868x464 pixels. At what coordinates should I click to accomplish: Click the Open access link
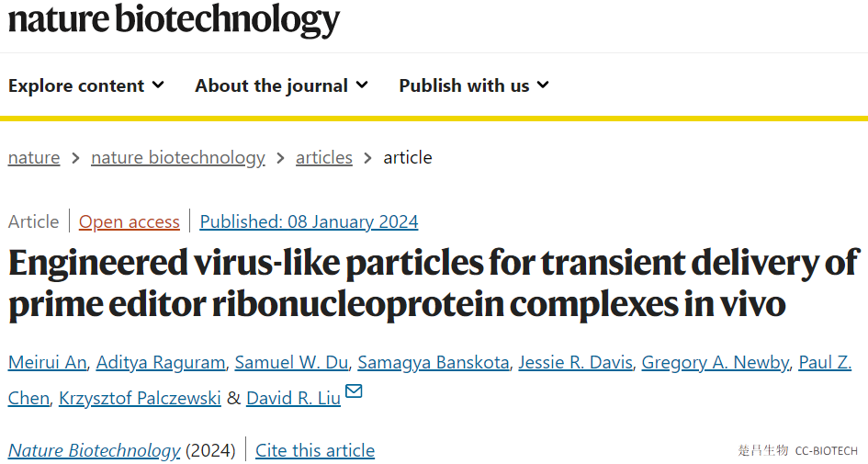pyautogui.click(x=129, y=221)
